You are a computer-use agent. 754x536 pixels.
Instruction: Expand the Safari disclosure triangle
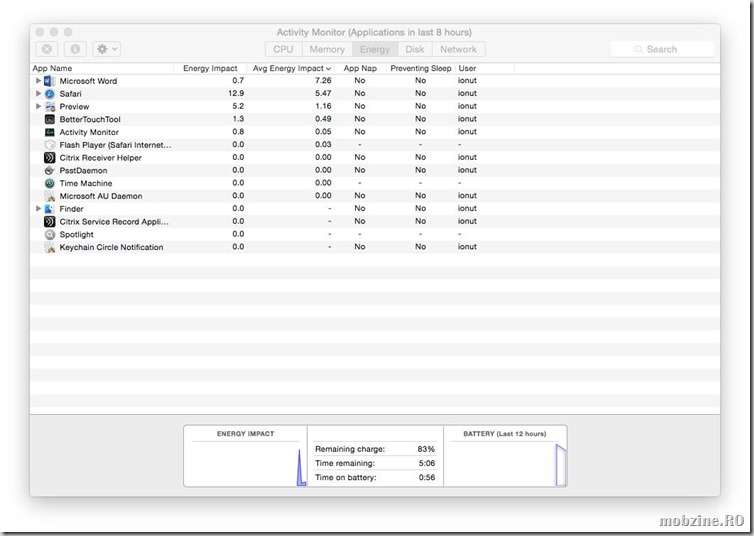coord(38,93)
